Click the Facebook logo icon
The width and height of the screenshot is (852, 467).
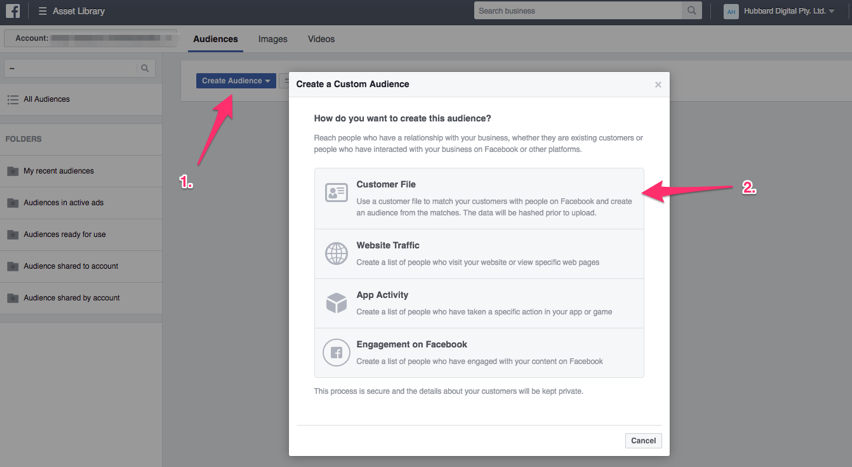pyautogui.click(x=12, y=11)
